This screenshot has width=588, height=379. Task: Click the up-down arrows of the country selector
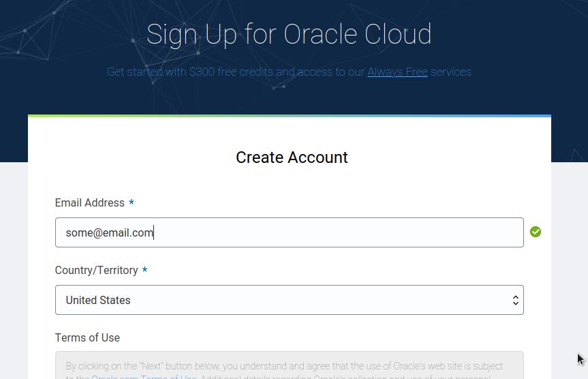pyautogui.click(x=516, y=300)
